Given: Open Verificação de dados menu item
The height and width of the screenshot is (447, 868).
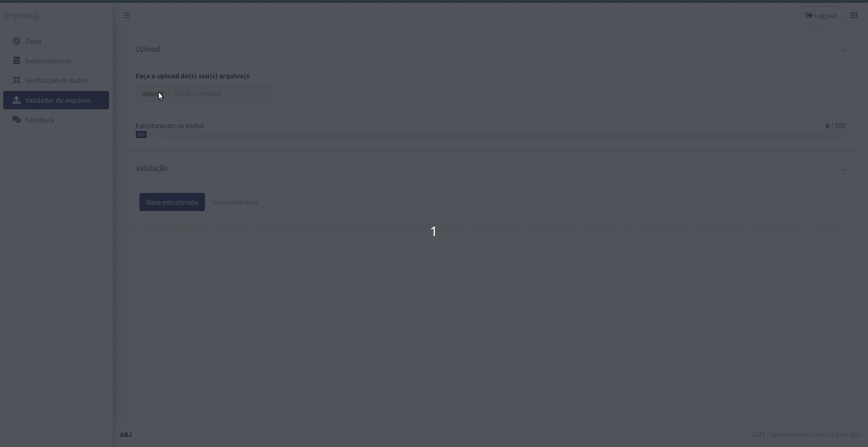Looking at the screenshot, I should click(56, 80).
